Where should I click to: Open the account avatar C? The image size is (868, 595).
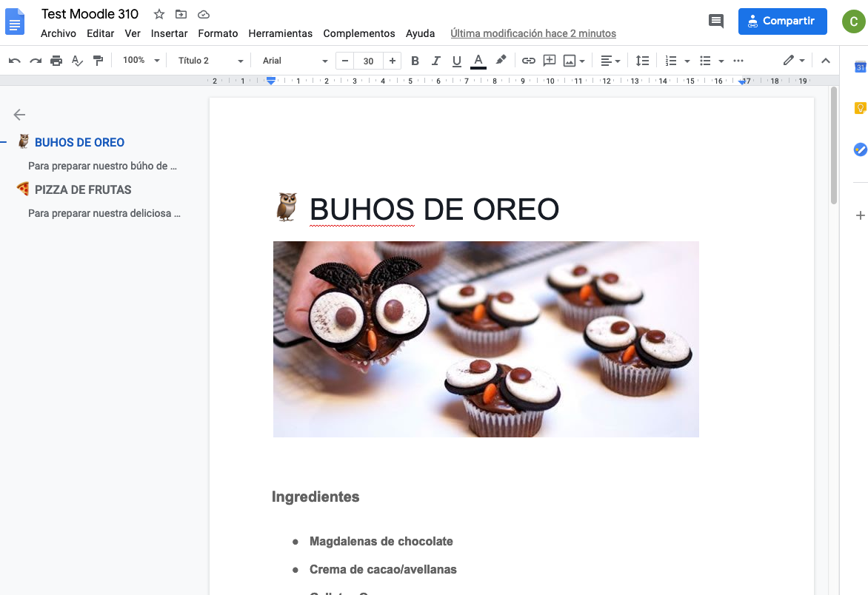coord(853,21)
